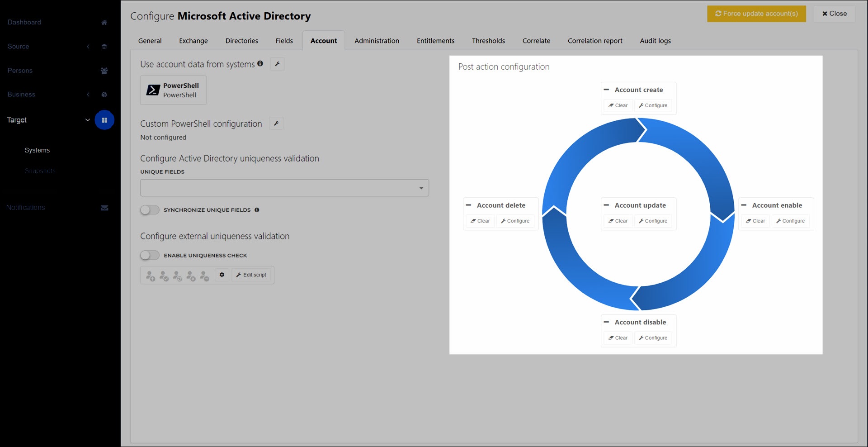Clear the Account create post action

click(618, 105)
